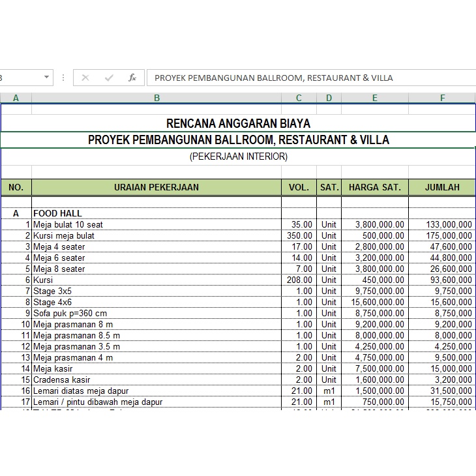
Task: Click inside the formula bar text field
Action: [x=306, y=78]
